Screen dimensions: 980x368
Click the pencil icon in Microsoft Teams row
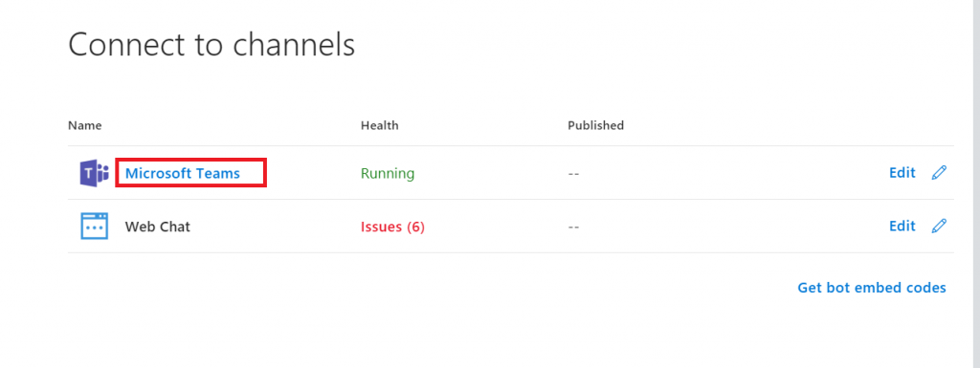(939, 173)
